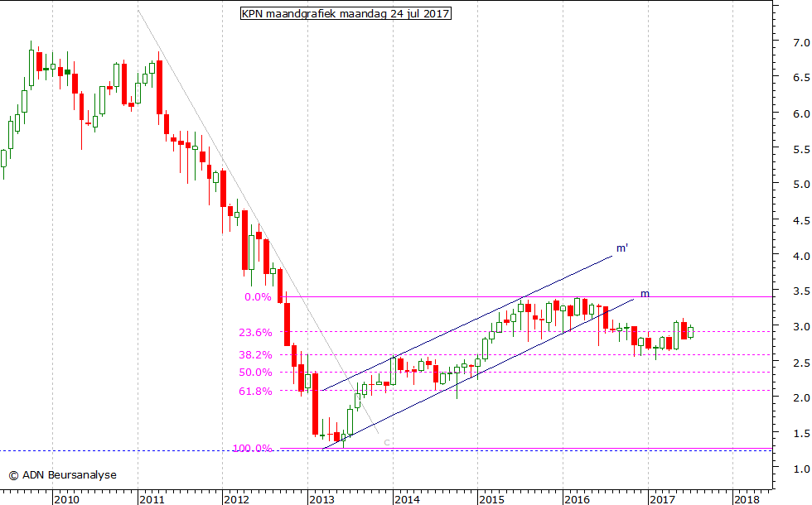Screen dimensions: 812x505
Task: Click the 2018 label on the time axis
Action: (x=747, y=499)
